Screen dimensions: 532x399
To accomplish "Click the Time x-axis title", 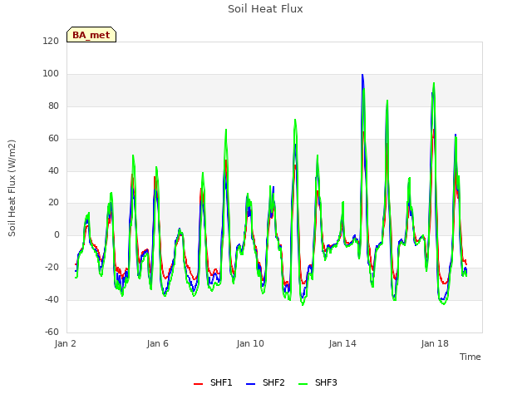I will [x=470, y=357].
